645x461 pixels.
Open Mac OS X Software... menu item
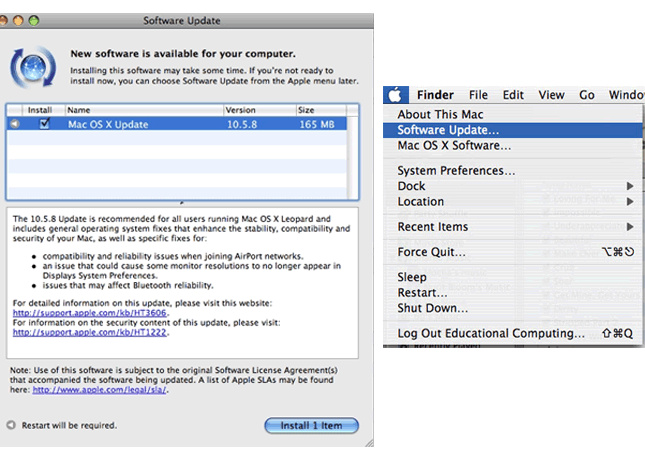coord(513,146)
